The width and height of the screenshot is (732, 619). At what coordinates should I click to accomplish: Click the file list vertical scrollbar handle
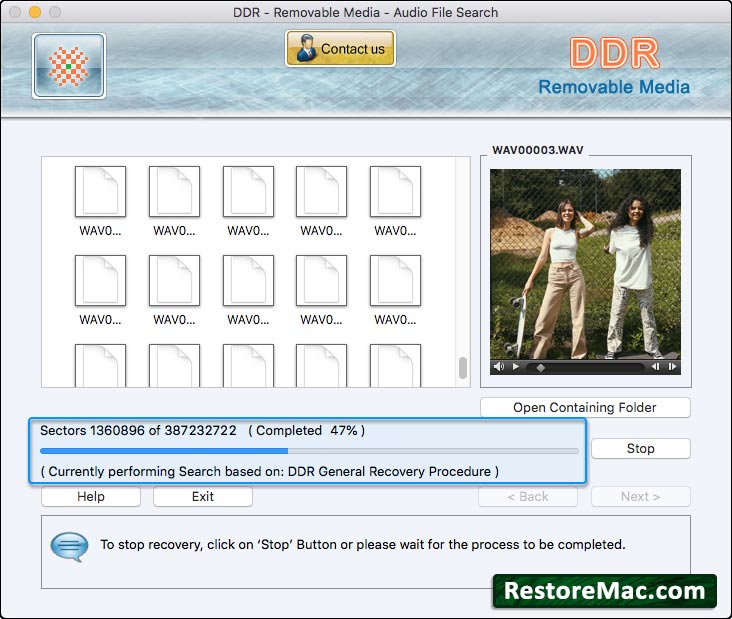[x=463, y=368]
